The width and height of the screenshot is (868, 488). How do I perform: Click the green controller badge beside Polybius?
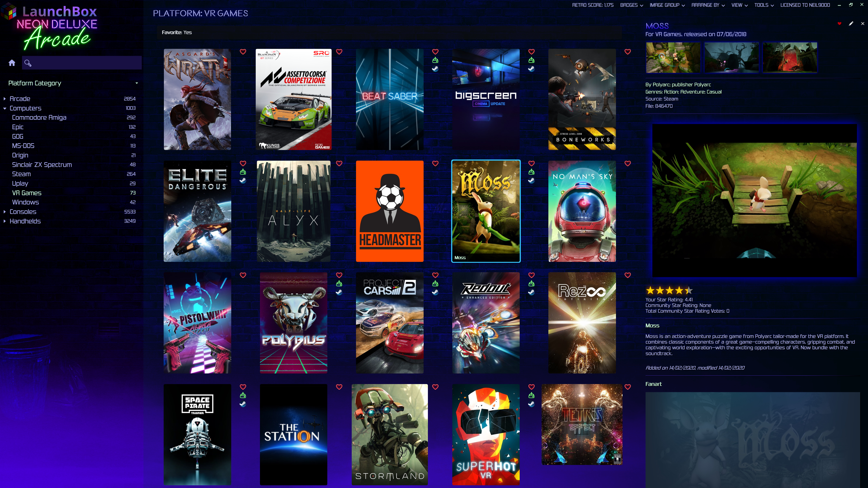pos(339,284)
